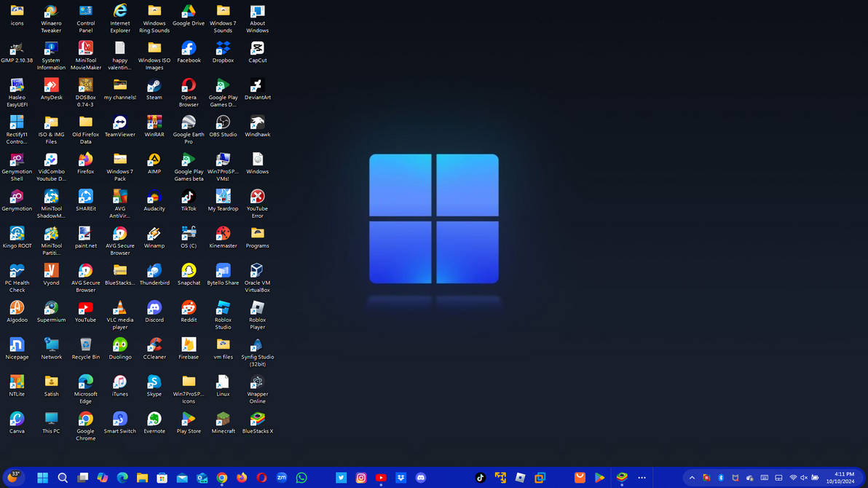Select the Steam desktop shortcut
Viewport: 868px width, 488px height.
point(154,89)
